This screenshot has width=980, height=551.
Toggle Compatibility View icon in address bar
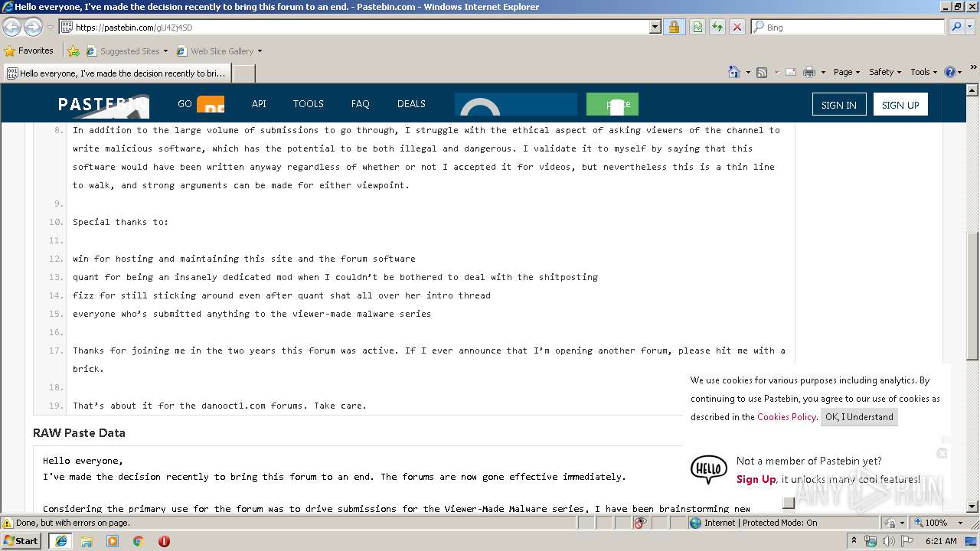(x=697, y=27)
